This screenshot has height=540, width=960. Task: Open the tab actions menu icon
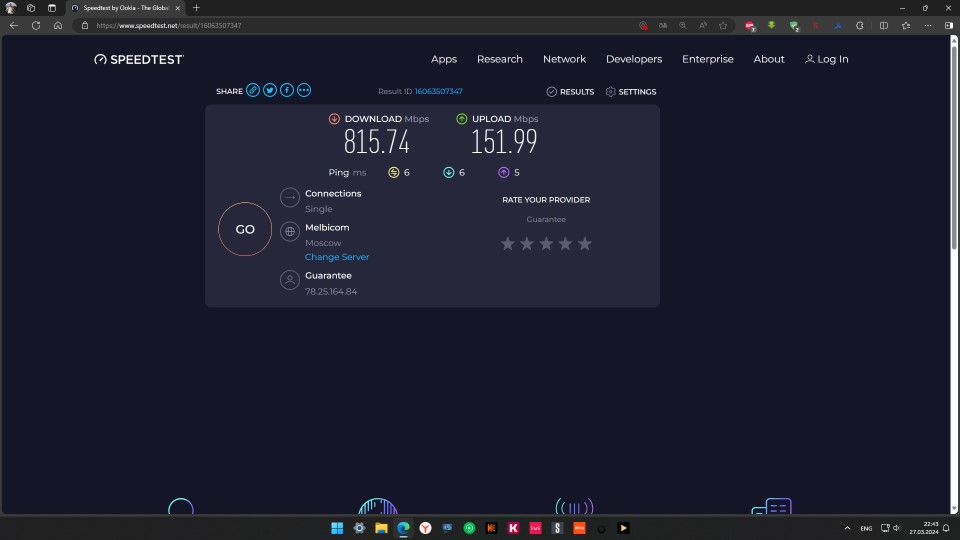click(x=52, y=8)
